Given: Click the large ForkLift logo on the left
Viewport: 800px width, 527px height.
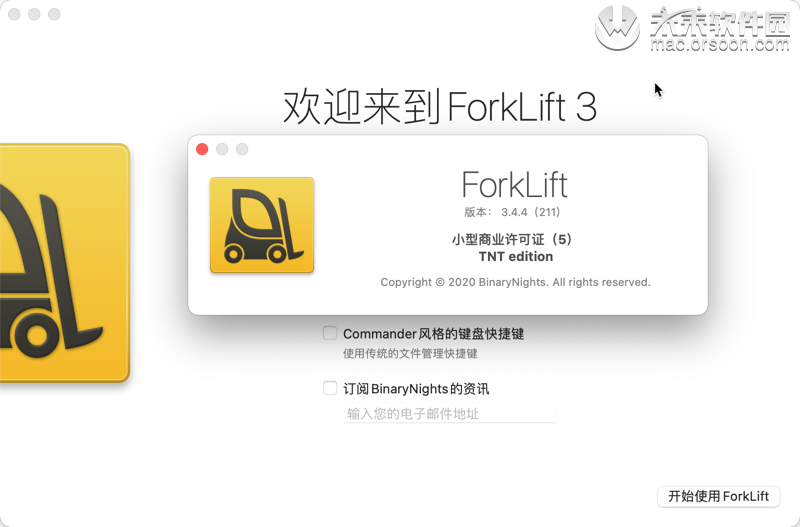Looking at the screenshot, I should tap(64, 263).
